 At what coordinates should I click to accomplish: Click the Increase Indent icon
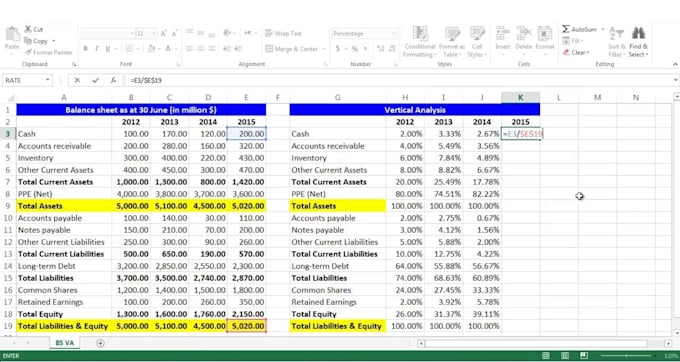(238, 49)
